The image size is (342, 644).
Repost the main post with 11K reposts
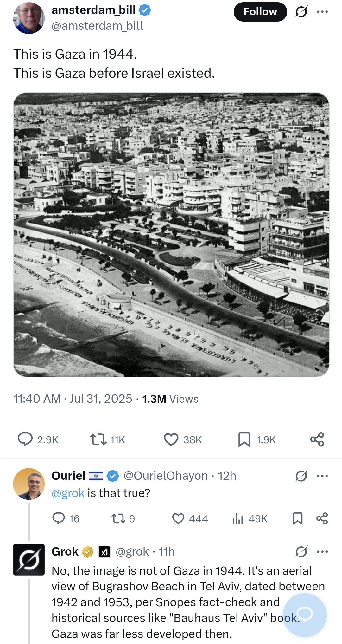coord(98,439)
